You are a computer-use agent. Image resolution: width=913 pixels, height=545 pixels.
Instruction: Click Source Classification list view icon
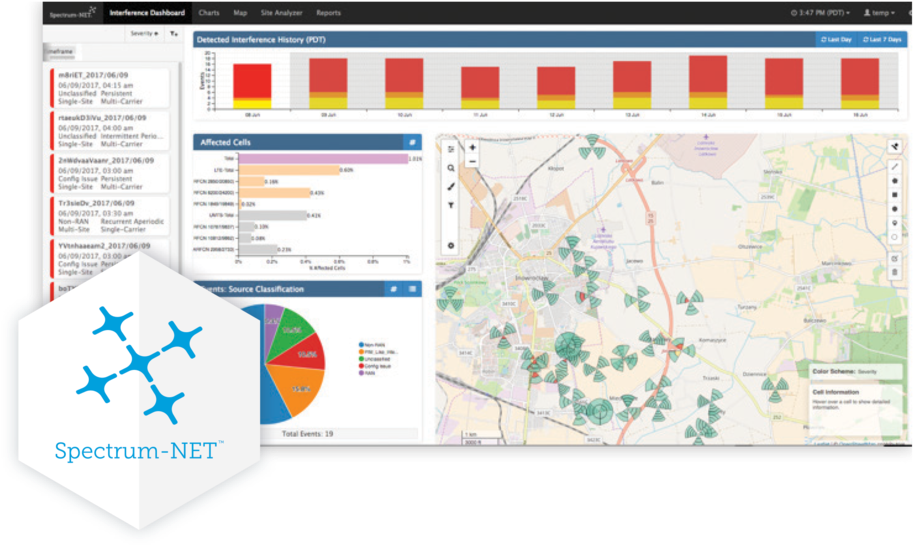coord(412,289)
